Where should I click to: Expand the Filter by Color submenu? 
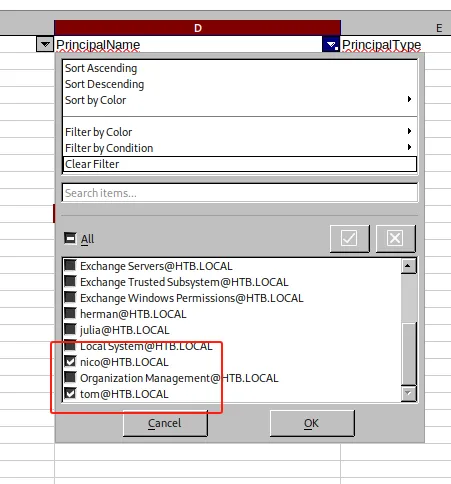point(409,131)
